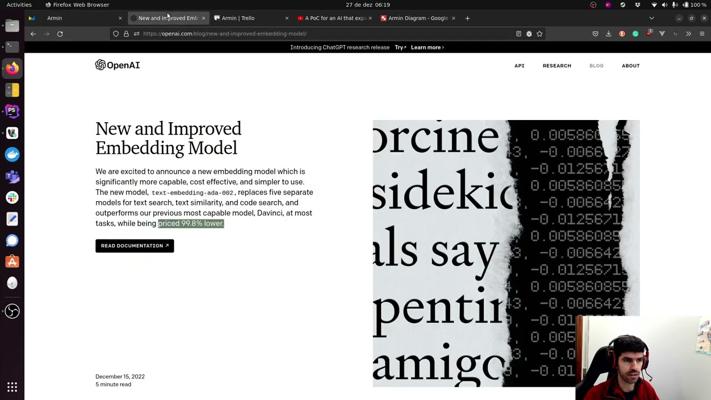Click the red extension icon with badge
The width and height of the screenshot is (711, 400).
coord(649,34)
